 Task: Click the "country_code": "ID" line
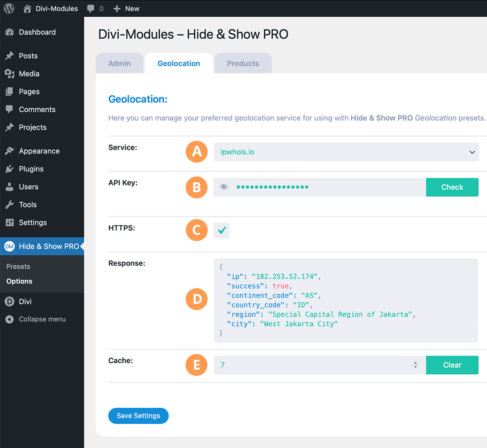tap(270, 305)
